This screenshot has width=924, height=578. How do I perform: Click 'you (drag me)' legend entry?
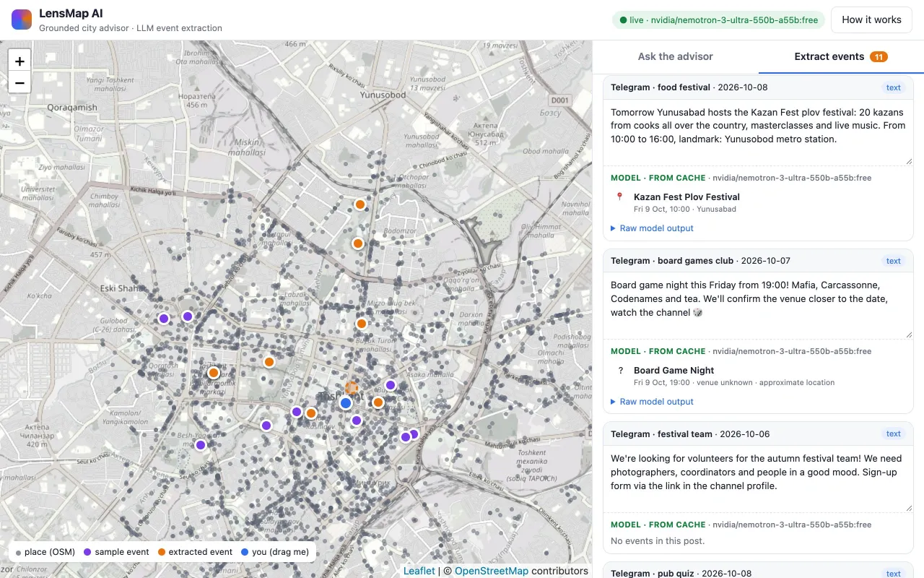click(275, 552)
